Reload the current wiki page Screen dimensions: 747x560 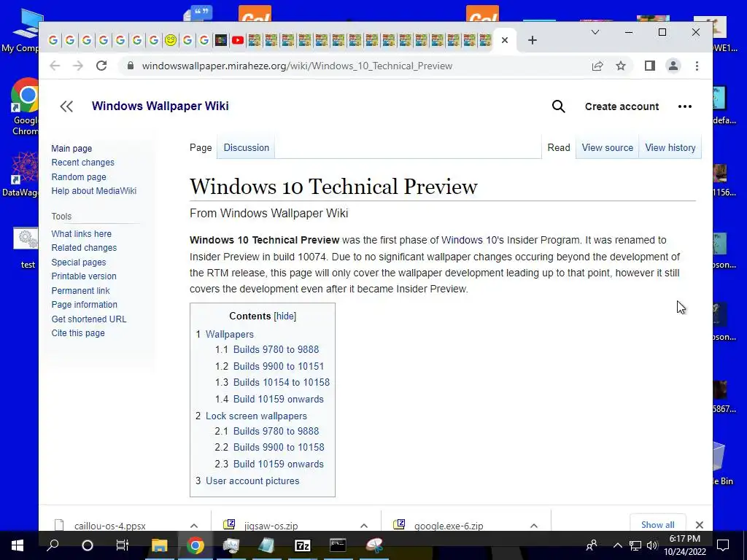click(101, 66)
